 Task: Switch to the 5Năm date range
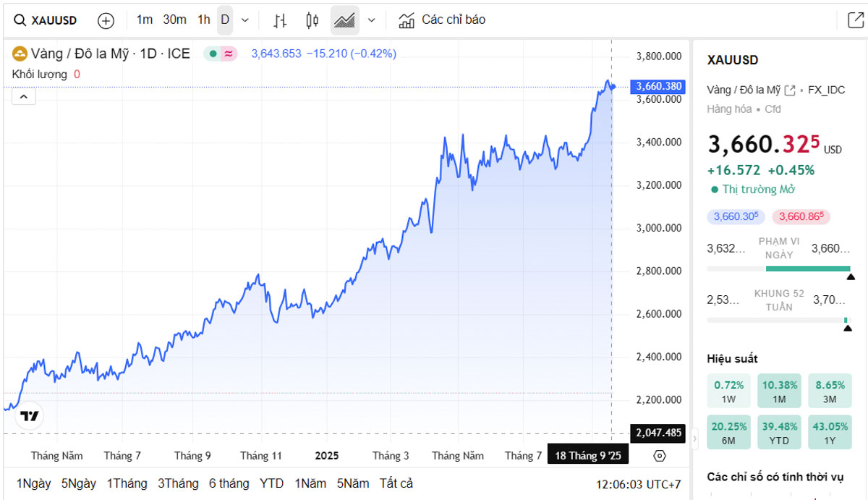click(x=352, y=483)
